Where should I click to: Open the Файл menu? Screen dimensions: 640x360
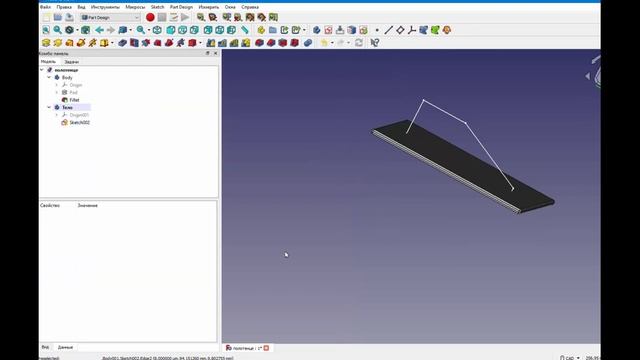click(x=45, y=7)
